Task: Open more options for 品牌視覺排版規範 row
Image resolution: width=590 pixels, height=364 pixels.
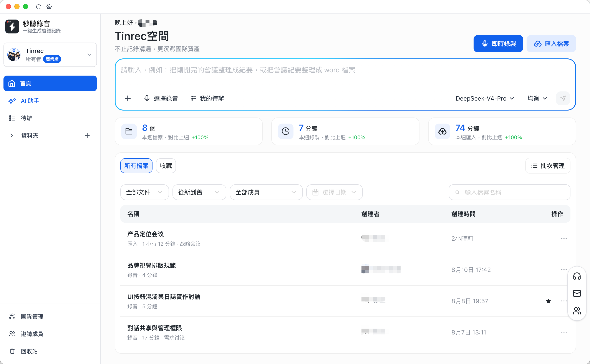Action: click(564, 270)
